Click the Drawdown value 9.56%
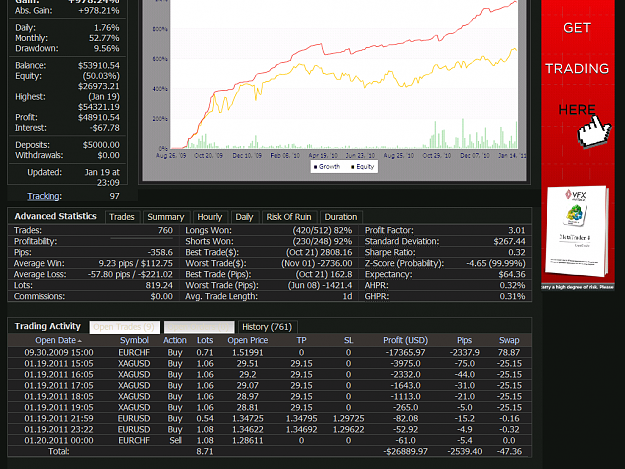625x469 pixels. (106, 49)
